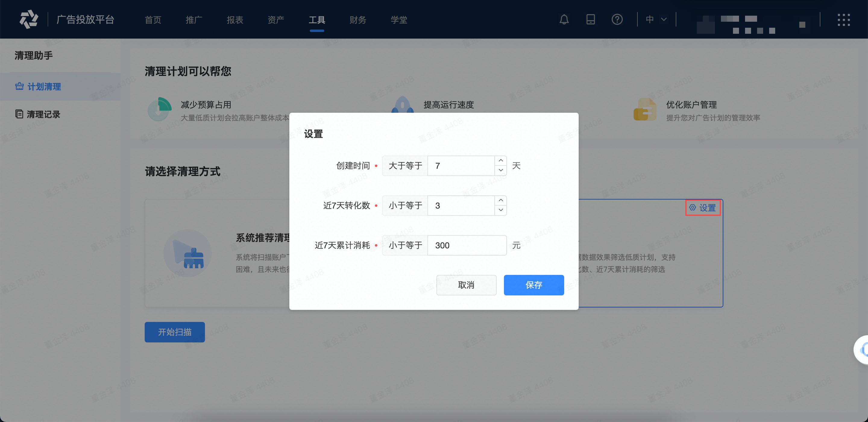Open notifications via the bell icon

click(x=564, y=20)
